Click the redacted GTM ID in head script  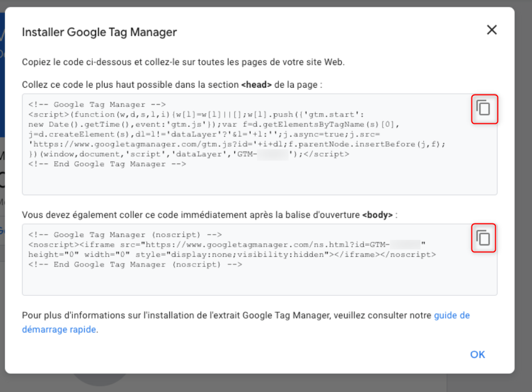272,154
